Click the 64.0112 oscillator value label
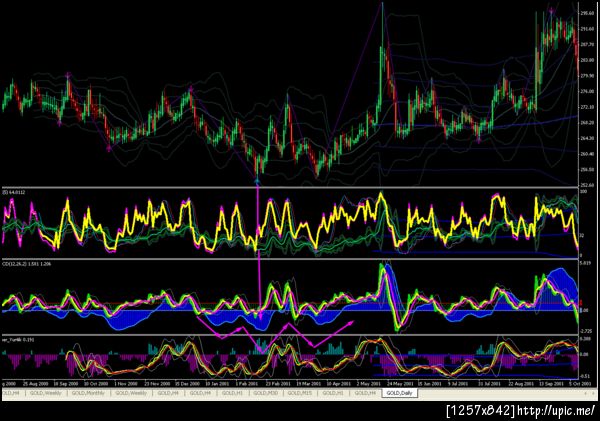The image size is (600, 421). coord(18,192)
